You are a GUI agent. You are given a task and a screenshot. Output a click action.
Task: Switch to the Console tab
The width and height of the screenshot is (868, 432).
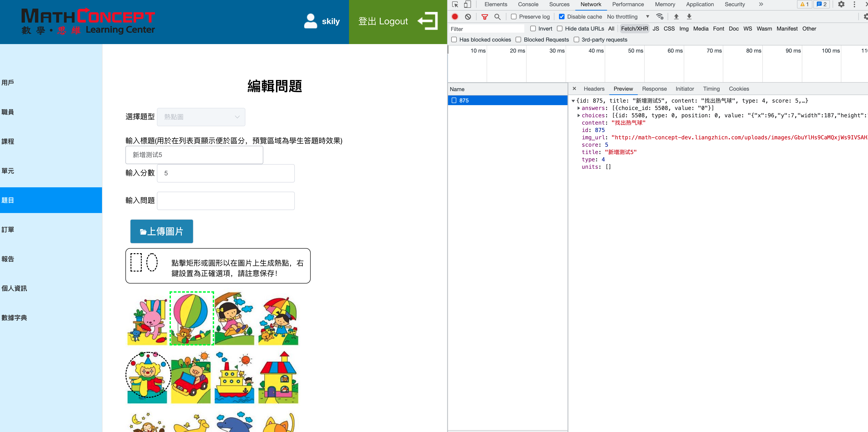pyautogui.click(x=528, y=4)
